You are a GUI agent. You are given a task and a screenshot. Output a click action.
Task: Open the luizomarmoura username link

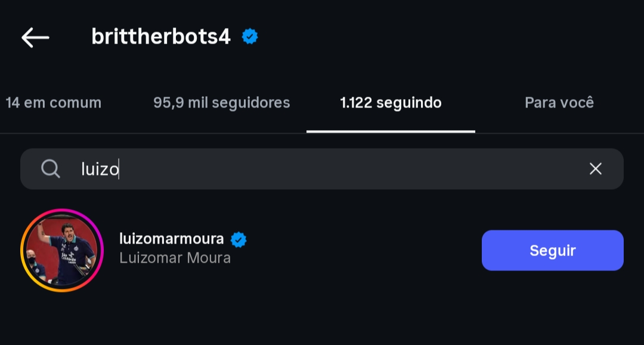[171, 239]
